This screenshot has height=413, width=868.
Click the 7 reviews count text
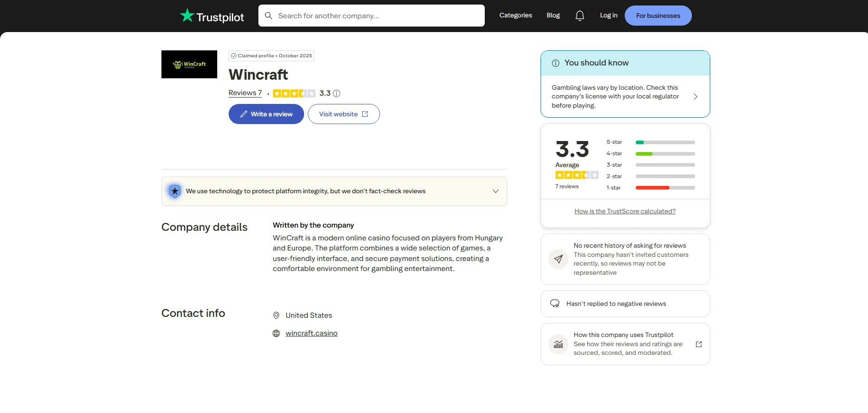pos(567,186)
